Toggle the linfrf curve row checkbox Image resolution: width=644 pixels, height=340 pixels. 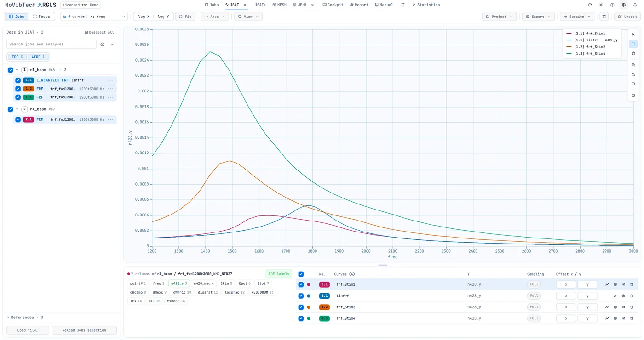pyautogui.click(x=301, y=296)
